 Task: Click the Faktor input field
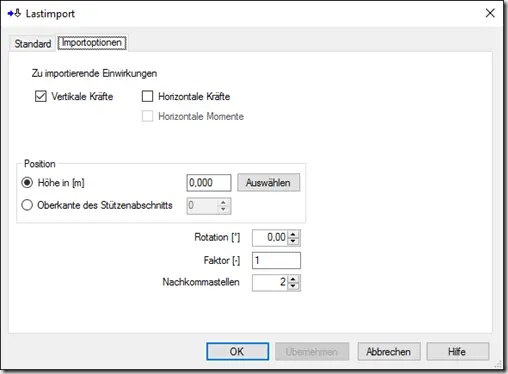[276, 260]
